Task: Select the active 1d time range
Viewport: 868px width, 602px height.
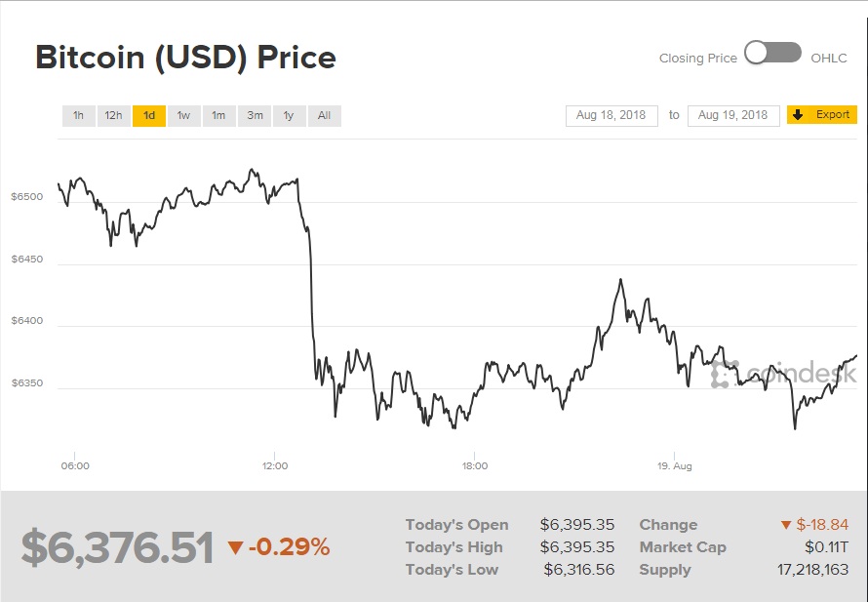Action: coord(149,116)
